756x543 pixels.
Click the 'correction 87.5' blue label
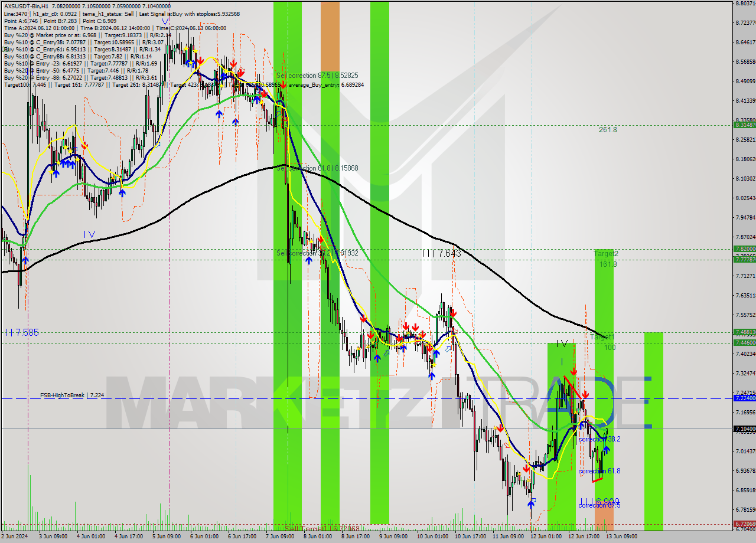[x=599, y=505]
